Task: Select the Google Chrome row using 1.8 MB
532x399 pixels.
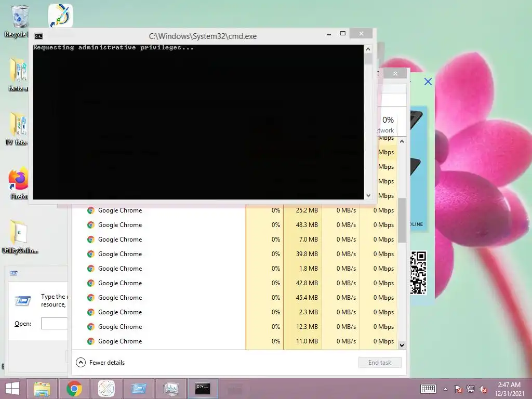Action: 234,269
